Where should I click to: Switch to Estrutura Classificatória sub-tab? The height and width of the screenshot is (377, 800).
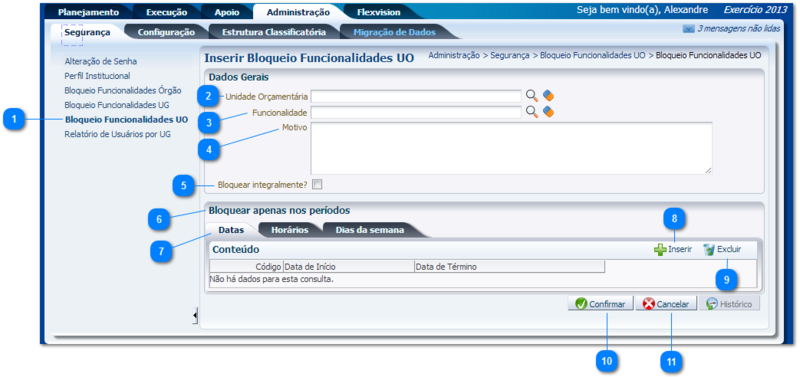click(x=274, y=32)
